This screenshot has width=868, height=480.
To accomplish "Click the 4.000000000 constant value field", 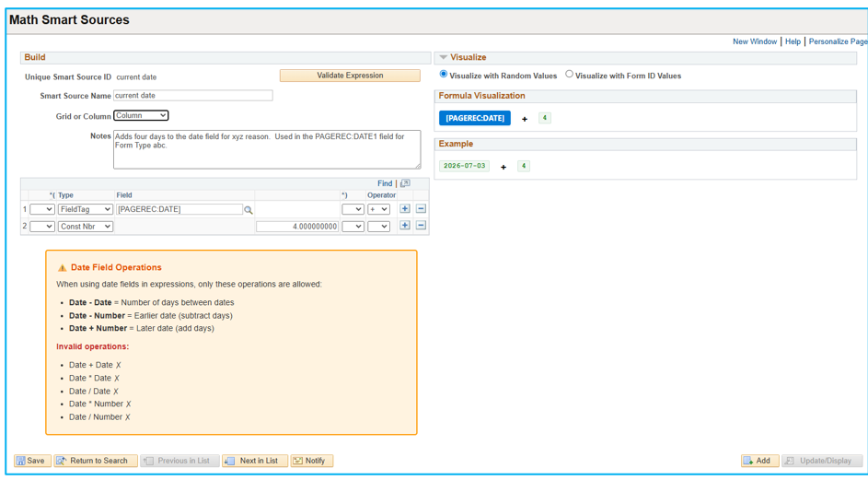I will pos(297,226).
